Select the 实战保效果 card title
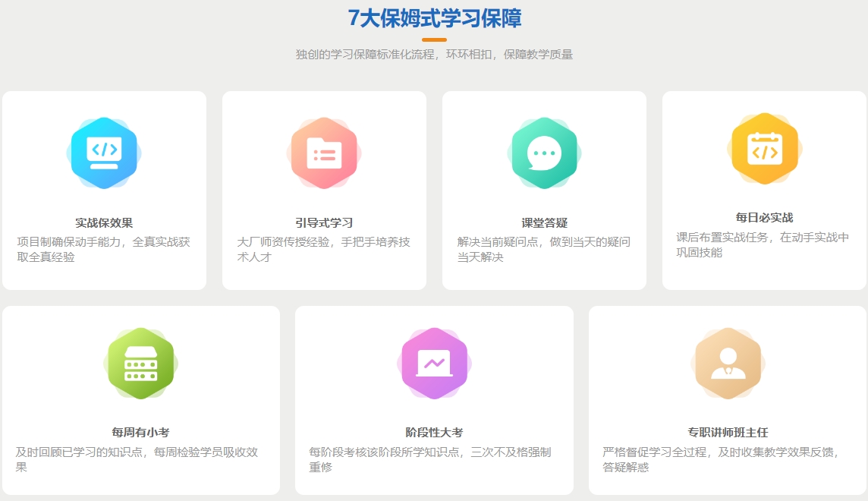The image size is (868, 501). (x=104, y=222)
